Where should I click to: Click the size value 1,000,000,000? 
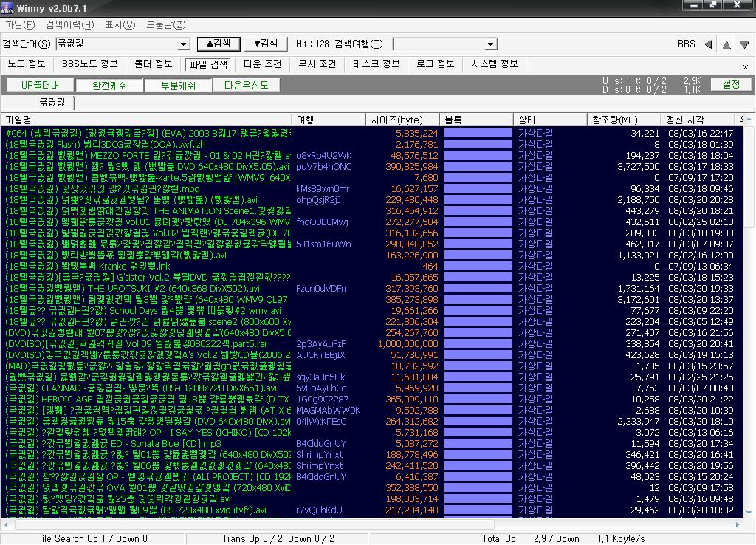[x=408, y=344]
